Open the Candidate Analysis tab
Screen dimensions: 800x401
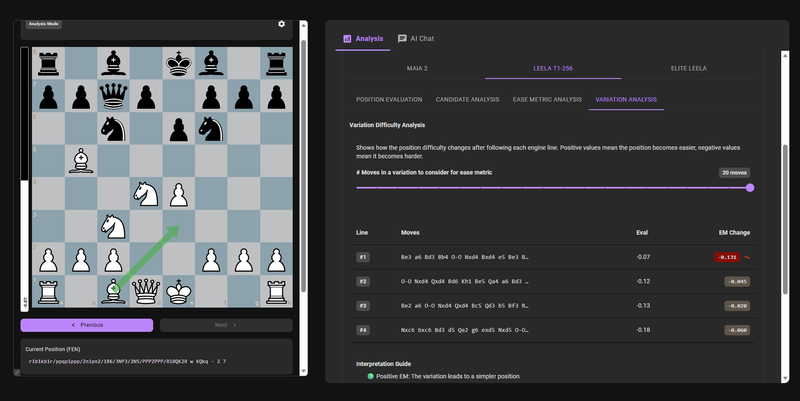tap(467, 99)
